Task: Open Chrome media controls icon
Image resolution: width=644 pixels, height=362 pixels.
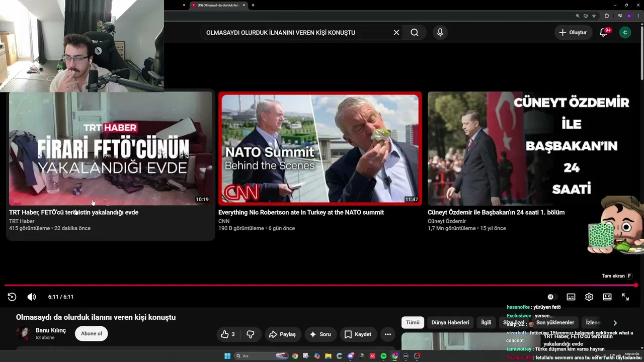Action: click(x=620, y=16)
